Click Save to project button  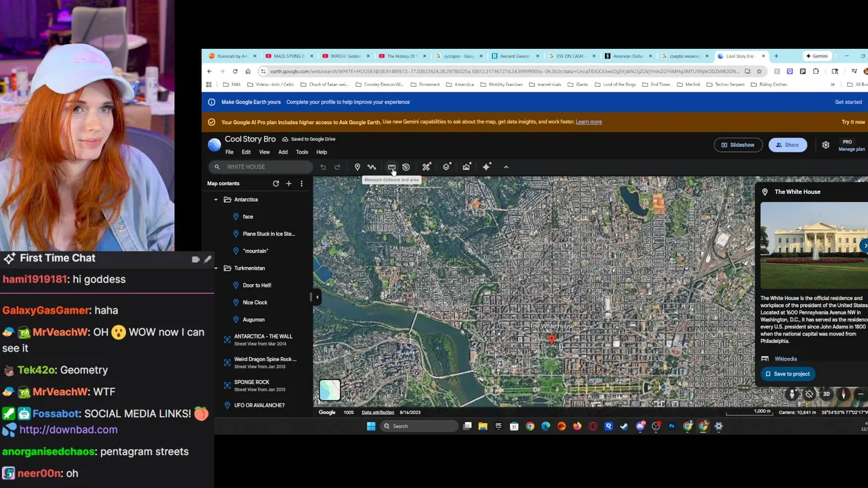coord(788,374)
